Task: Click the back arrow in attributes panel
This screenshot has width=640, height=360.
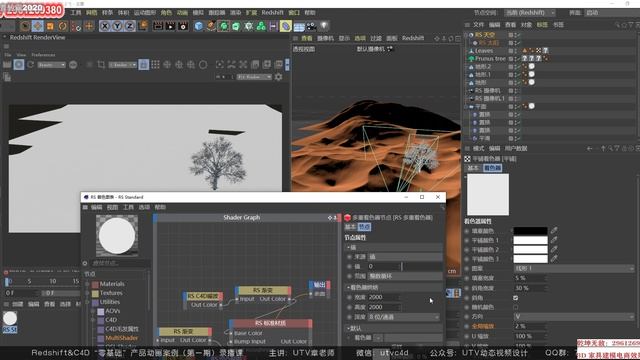Action: point(589,148)
